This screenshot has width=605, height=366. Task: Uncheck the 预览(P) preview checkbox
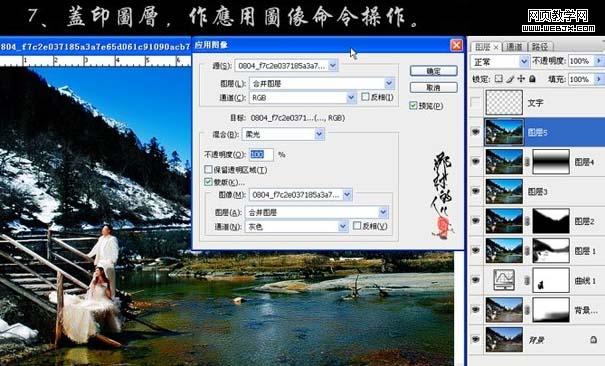tap(413, 105)
